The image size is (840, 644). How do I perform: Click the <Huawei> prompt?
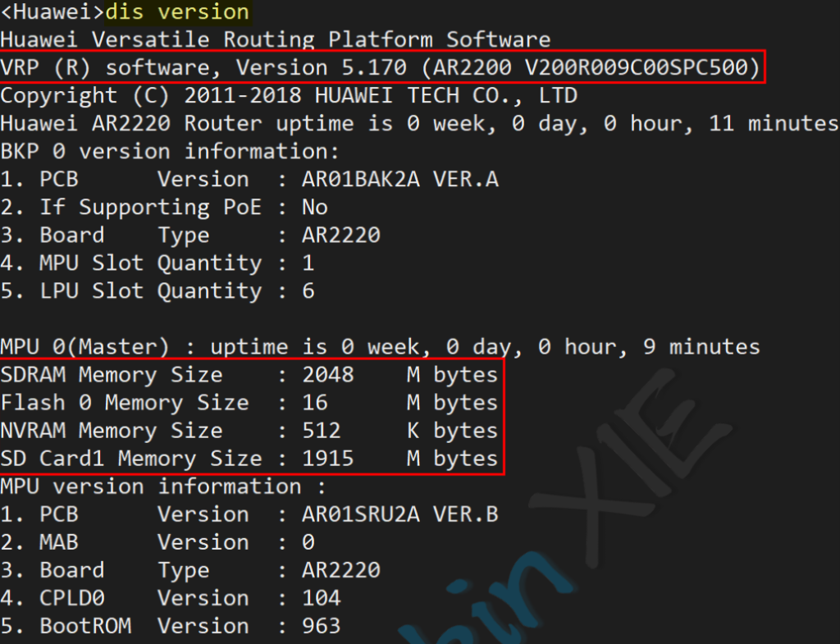(x=52, y=12)
